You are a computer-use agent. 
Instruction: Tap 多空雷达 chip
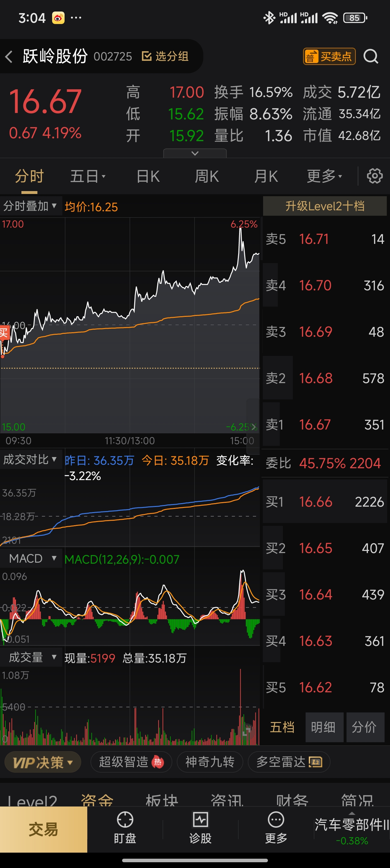coord(289,762)
